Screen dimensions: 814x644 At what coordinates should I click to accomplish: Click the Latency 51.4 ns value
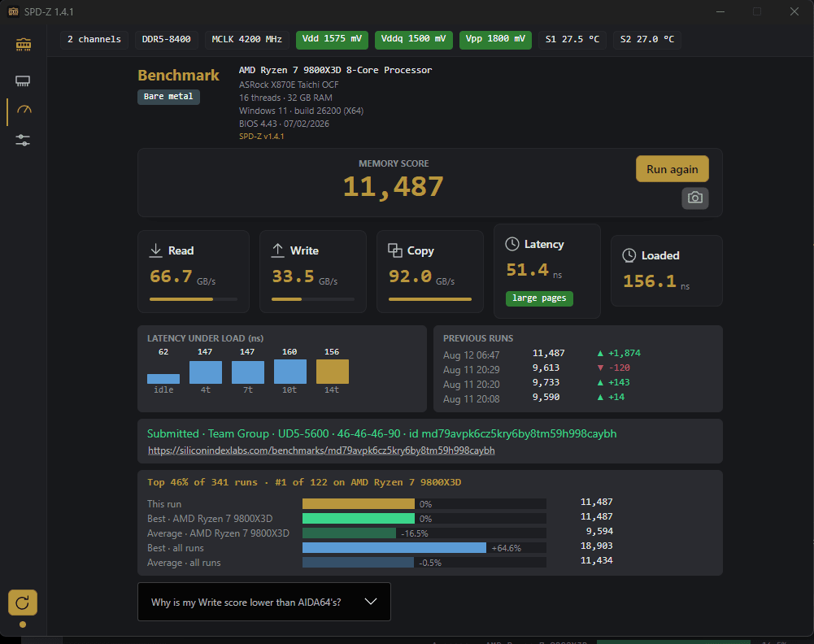click(533, 270)
